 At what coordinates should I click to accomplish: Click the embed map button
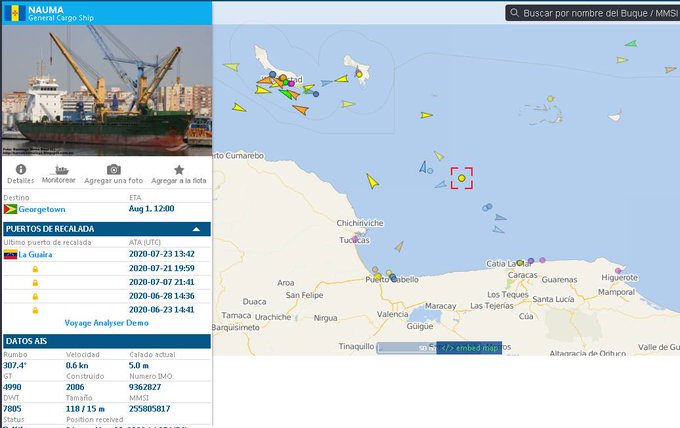[469, 348]
